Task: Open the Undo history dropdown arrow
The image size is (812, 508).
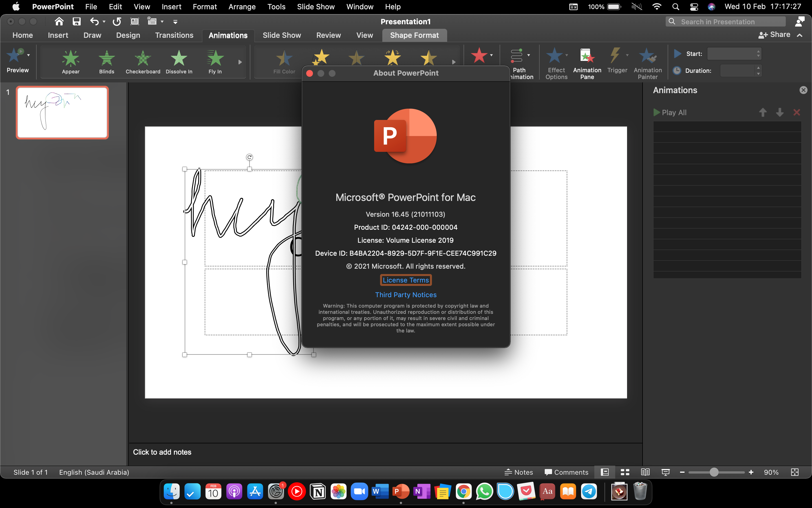Action: point(104,21)
